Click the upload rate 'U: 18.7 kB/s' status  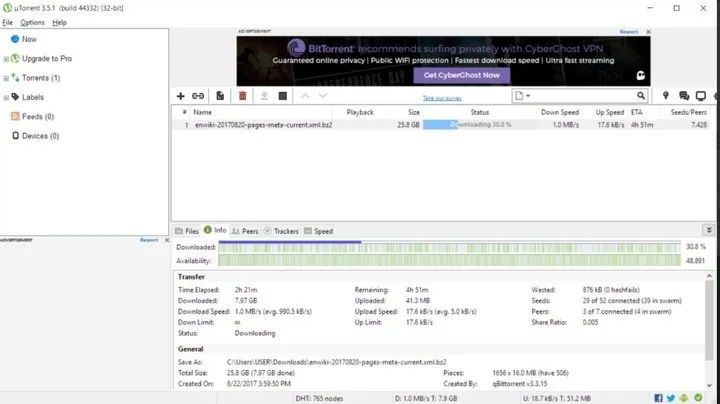557,398
